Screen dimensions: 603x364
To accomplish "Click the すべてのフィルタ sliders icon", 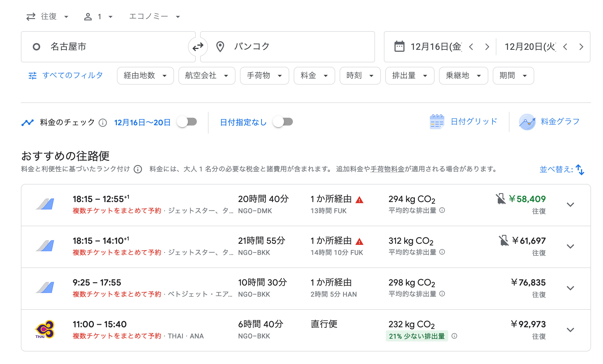I will [33, 76].
